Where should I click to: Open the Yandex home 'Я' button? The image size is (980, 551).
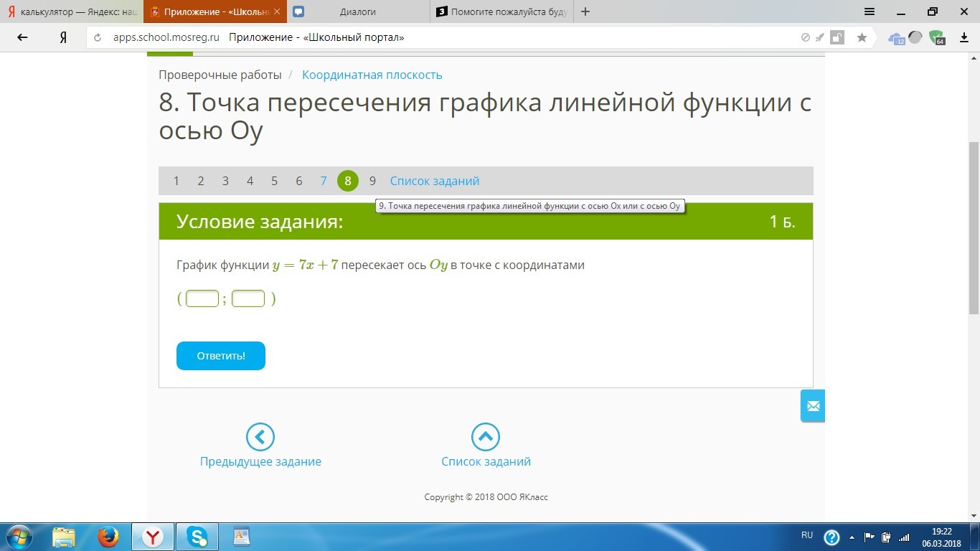point(63,37)
